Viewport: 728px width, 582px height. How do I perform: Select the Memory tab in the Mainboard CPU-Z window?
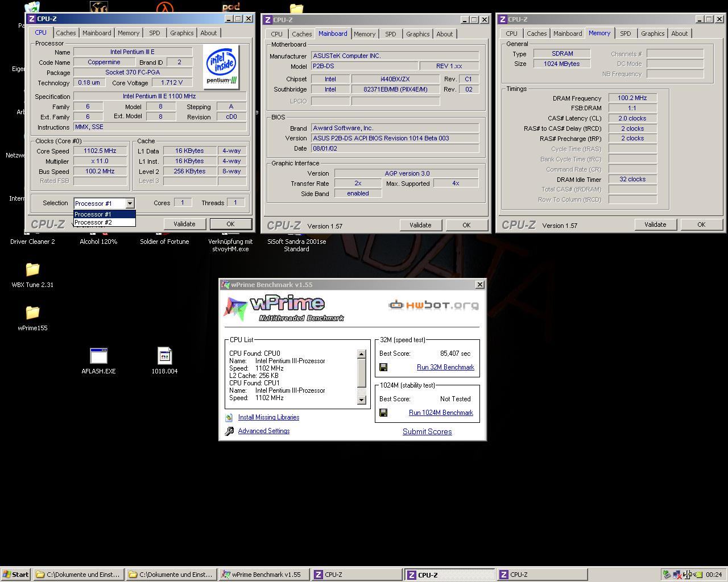pyautogui.click(x=365, y=34)
